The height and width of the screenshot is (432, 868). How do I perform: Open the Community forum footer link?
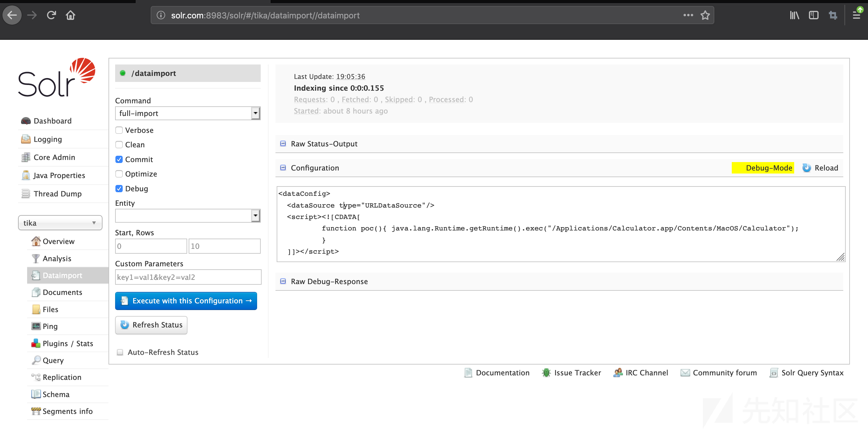(719, 373)
